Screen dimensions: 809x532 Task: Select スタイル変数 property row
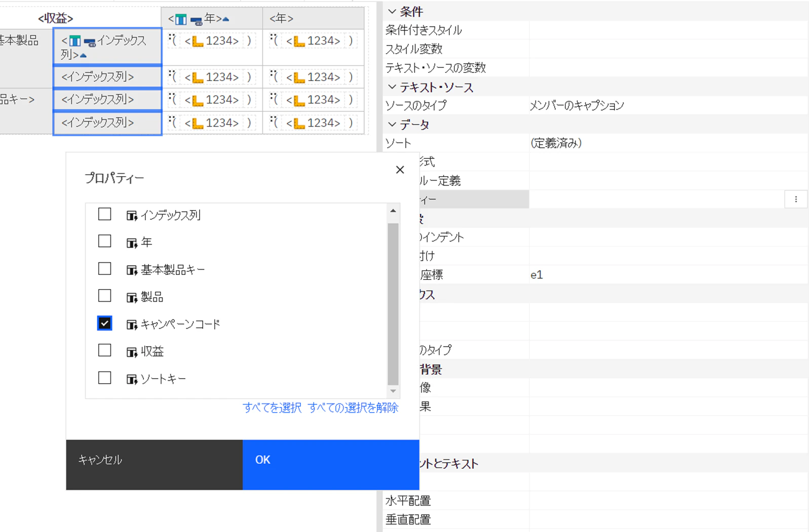click(596, 49)
